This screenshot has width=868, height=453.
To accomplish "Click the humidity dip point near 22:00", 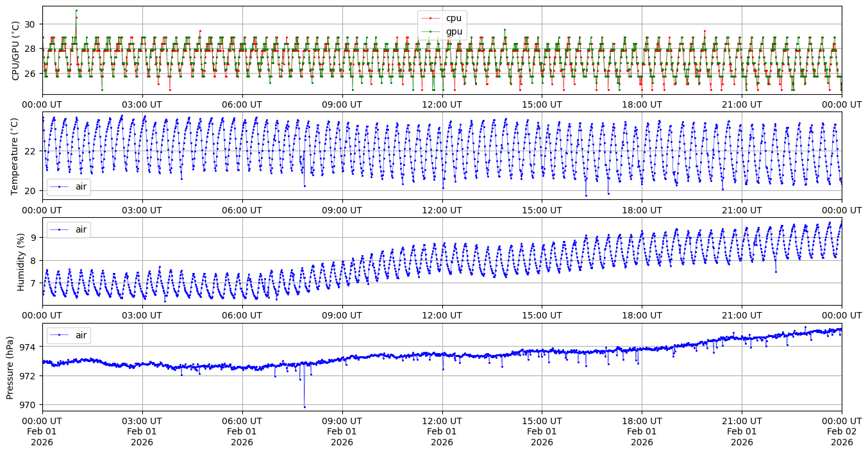I will 776,272.
